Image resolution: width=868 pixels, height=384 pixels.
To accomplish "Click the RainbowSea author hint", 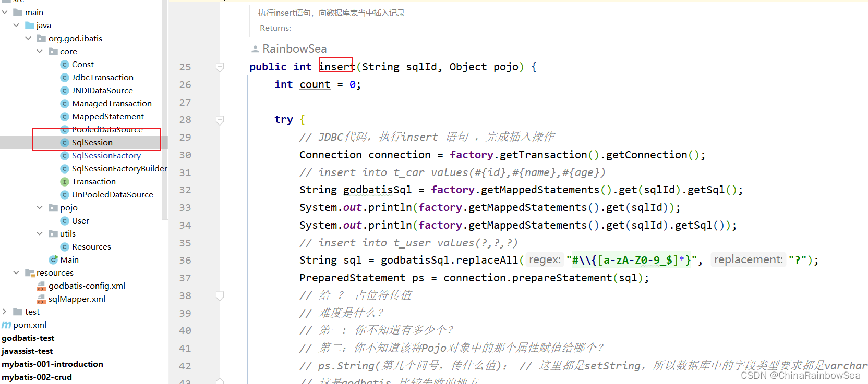I will tap(295, 48).
